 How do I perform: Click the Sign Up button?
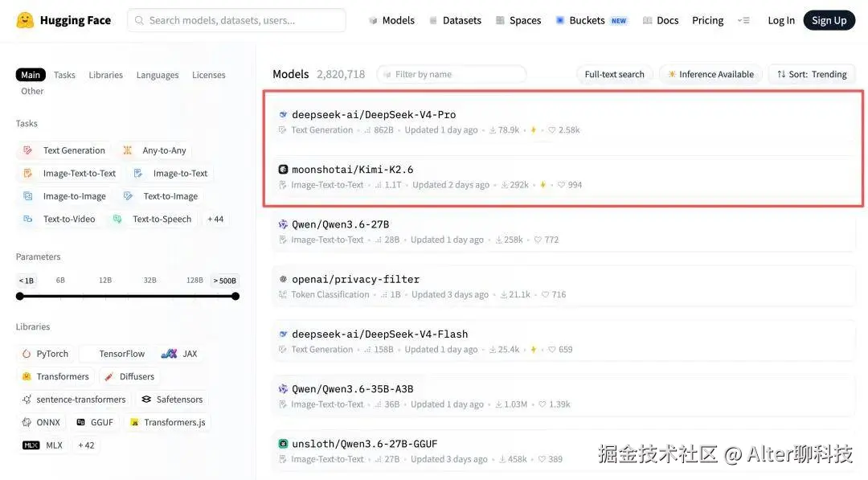(x=829, y=19)
